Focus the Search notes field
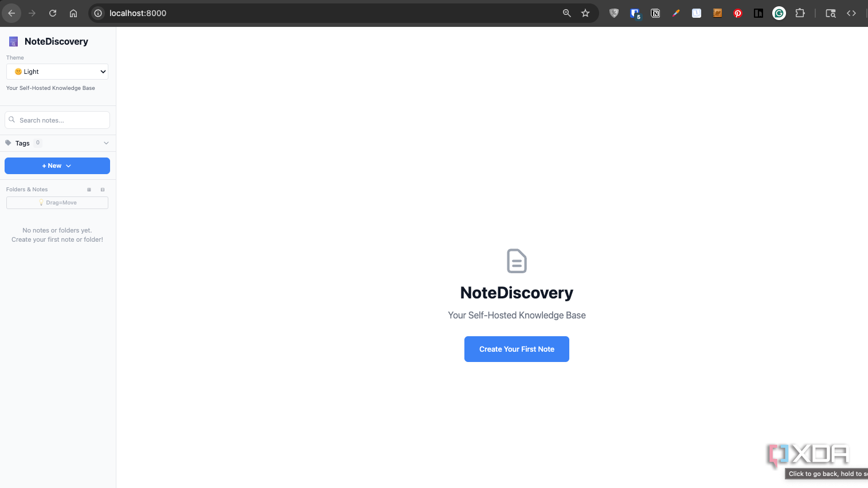The width and height of the screenshot is (868, 488). coord(57,120)
